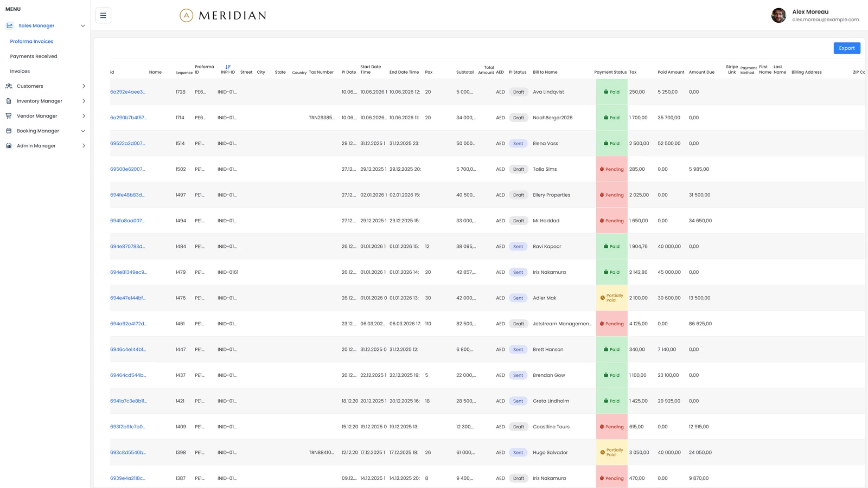Click the Booking Manager calendar icon

coord(9,131)
